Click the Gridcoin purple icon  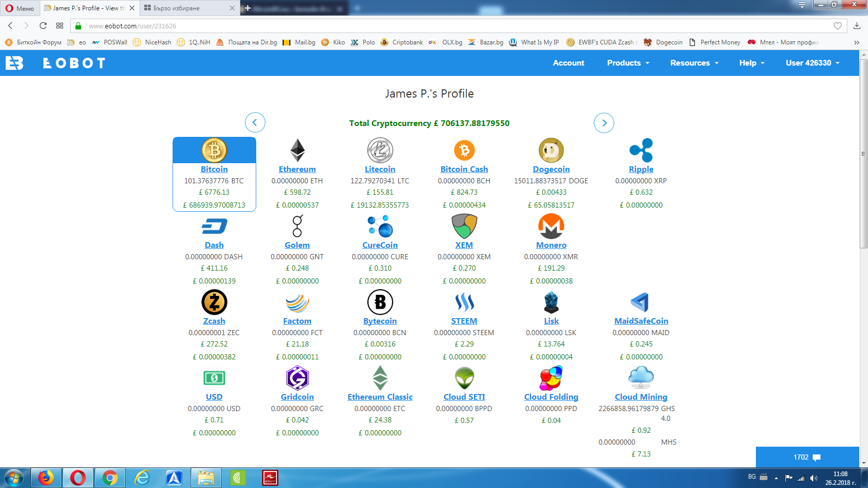tap(297, 378)
